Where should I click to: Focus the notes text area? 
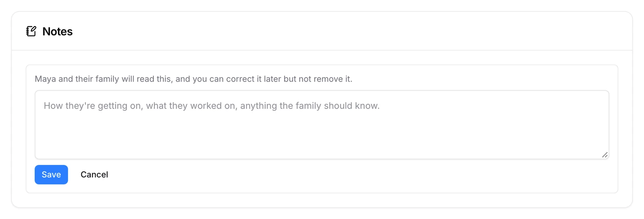[x=322, y=125]
